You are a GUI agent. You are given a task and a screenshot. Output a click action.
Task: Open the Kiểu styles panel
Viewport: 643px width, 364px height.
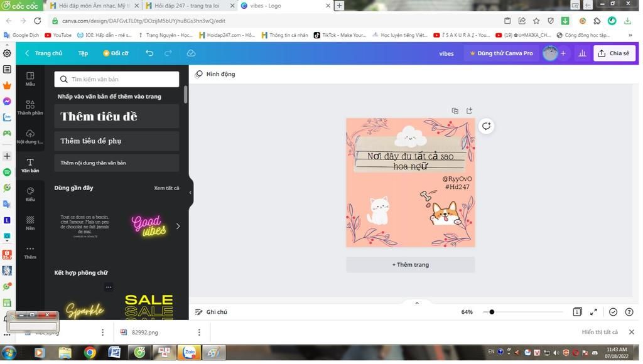click(x=30, y=194)
